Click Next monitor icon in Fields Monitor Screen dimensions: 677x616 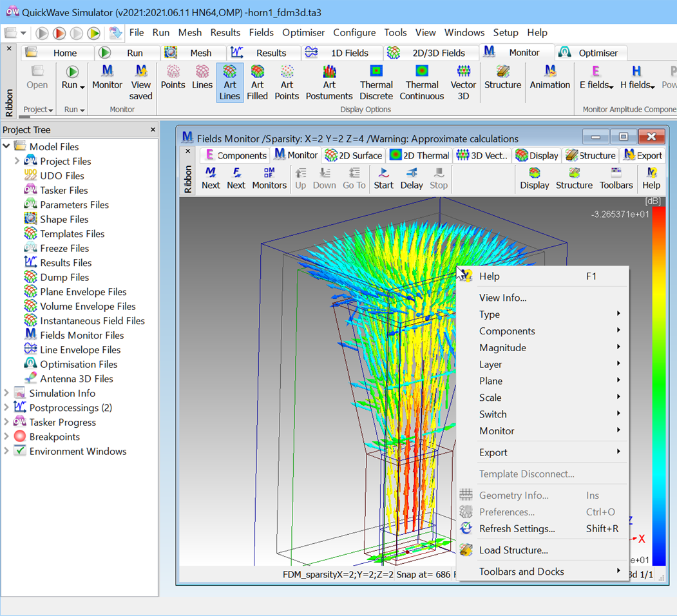click(211, 178)
